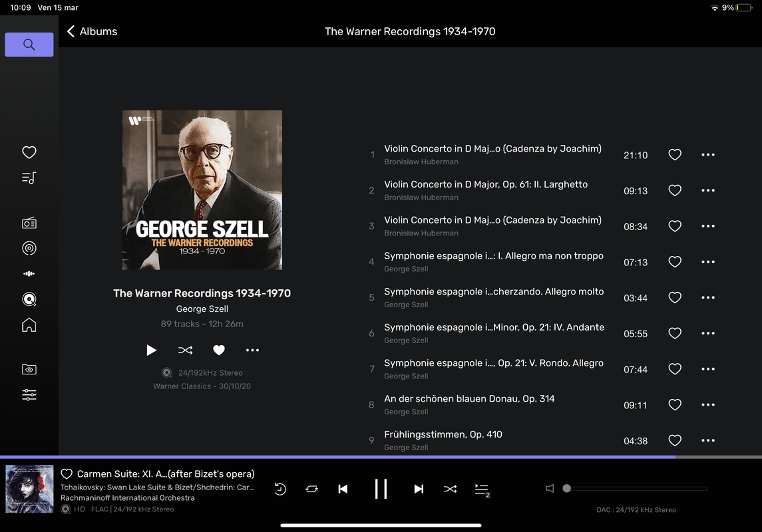762x532 pixels.
Task: Open options for track 6 IV. Andante
Action: pyautogui.click(x=708, y=333)
